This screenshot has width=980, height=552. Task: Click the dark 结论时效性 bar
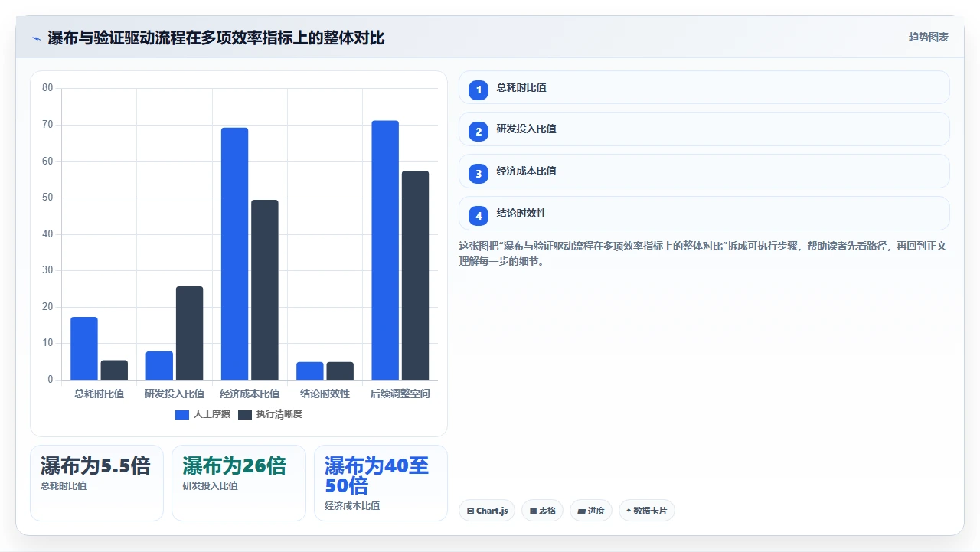pyautogui.click(x=340, y=371)
